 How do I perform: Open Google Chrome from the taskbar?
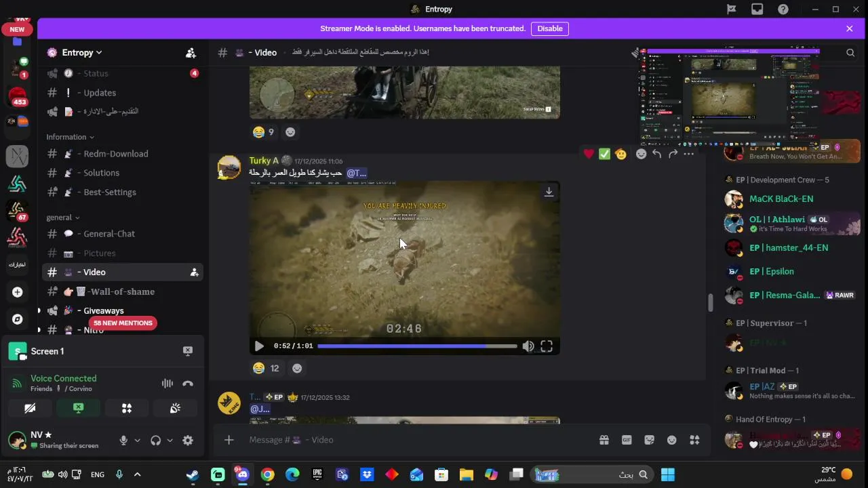(x=268, y=474)
